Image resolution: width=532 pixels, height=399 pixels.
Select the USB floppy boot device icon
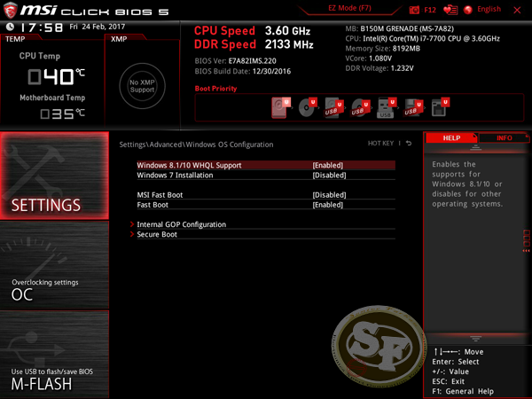413,108
